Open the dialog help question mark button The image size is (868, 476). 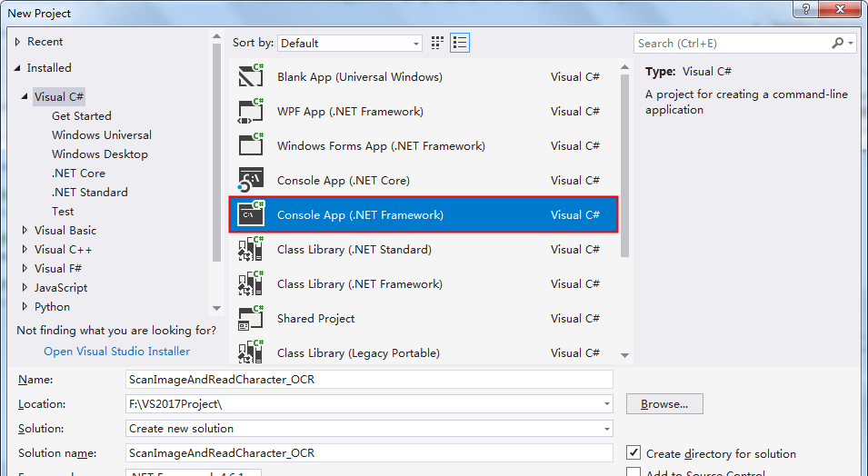(806, 9)
